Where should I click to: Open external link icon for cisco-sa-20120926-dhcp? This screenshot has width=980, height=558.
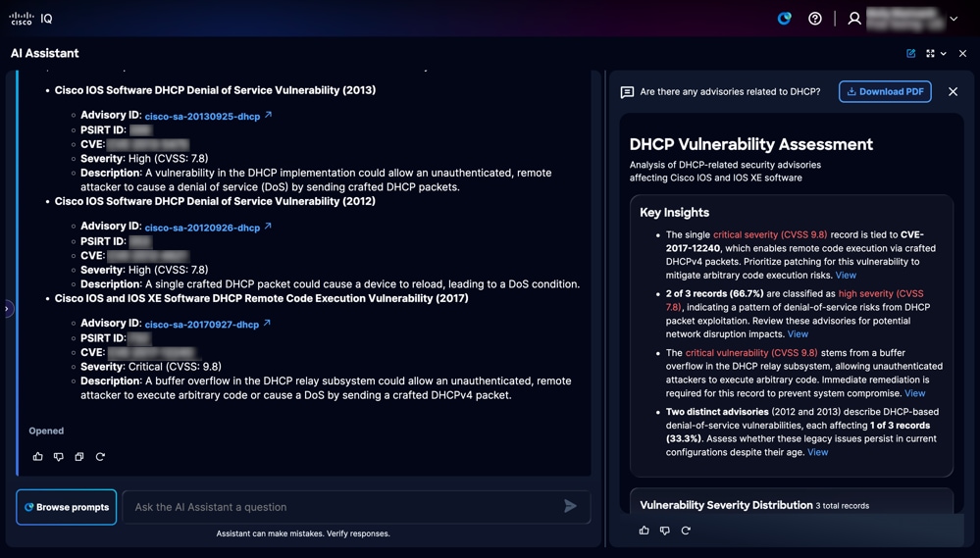click(268, 227)
